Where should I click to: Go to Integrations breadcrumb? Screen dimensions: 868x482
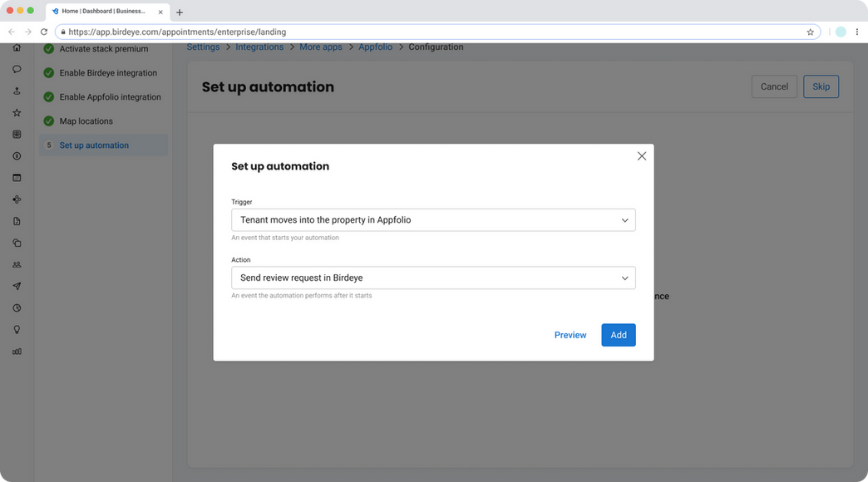259,47
